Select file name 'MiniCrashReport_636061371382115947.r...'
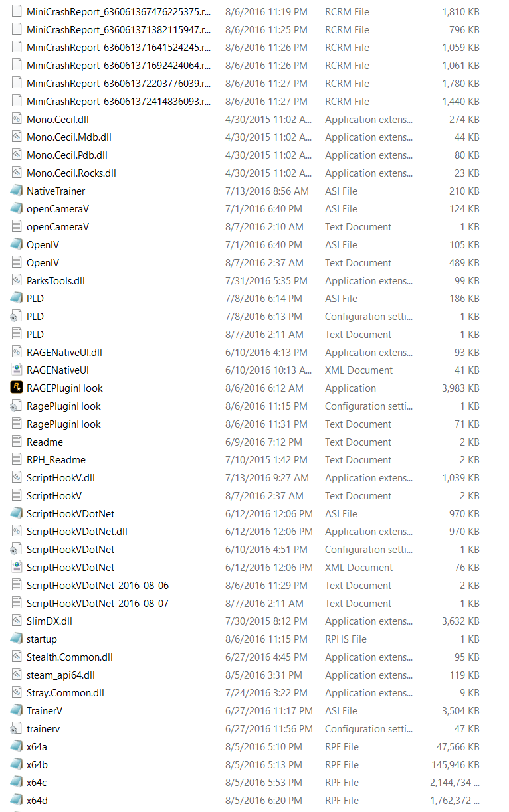Image resolution: width=509 pixels, height=812 pixels. [x=119, y=30]
